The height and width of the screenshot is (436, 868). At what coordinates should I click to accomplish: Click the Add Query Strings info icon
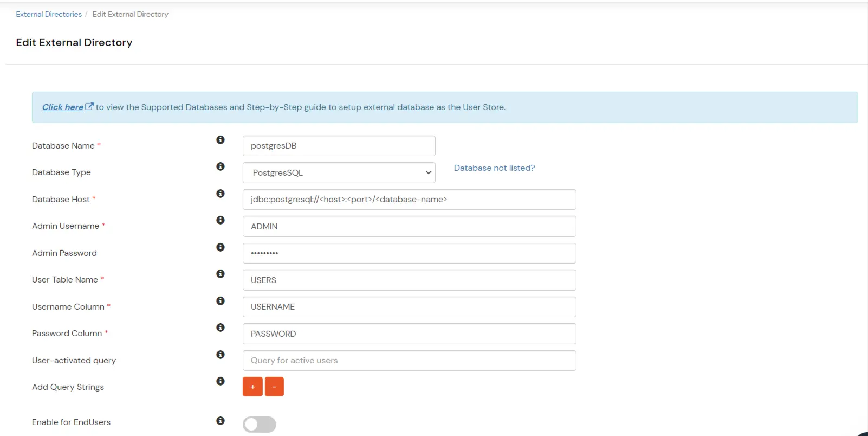click(221, 381)
